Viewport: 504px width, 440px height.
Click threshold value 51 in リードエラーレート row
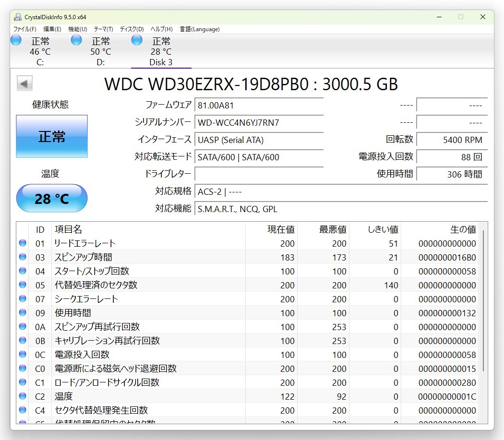click(394, 244)
